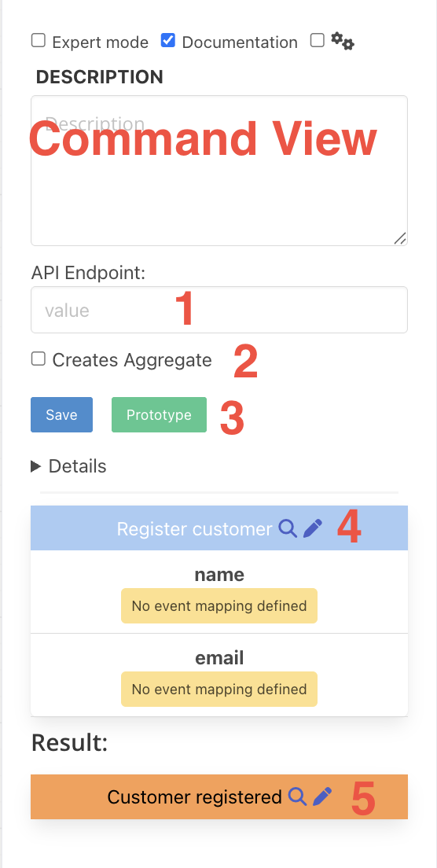Click the magnifier icon beside Customer registered
This screenshot has width=437, height=868.
(x=298, y=796)
